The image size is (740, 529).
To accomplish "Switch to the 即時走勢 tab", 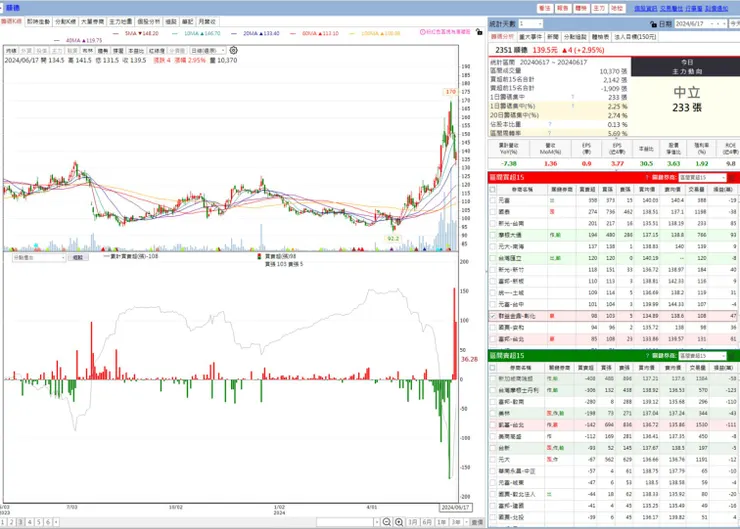I will click(38, 22).
